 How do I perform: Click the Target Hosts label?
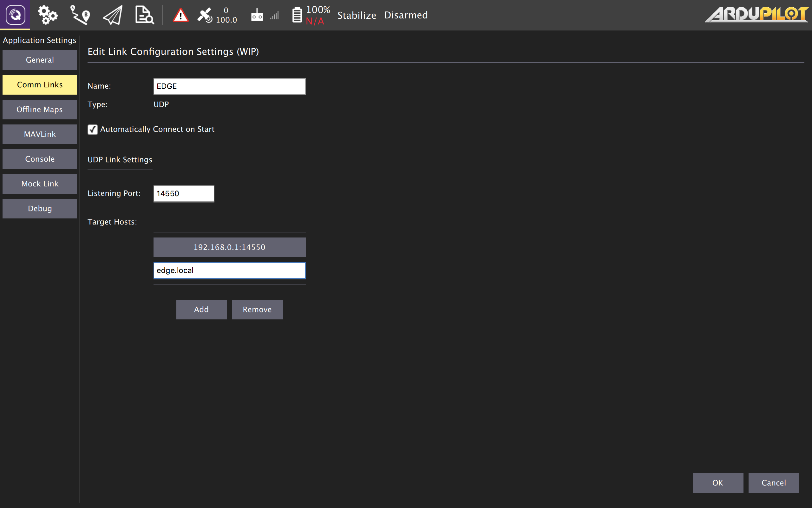click(112, 222)
